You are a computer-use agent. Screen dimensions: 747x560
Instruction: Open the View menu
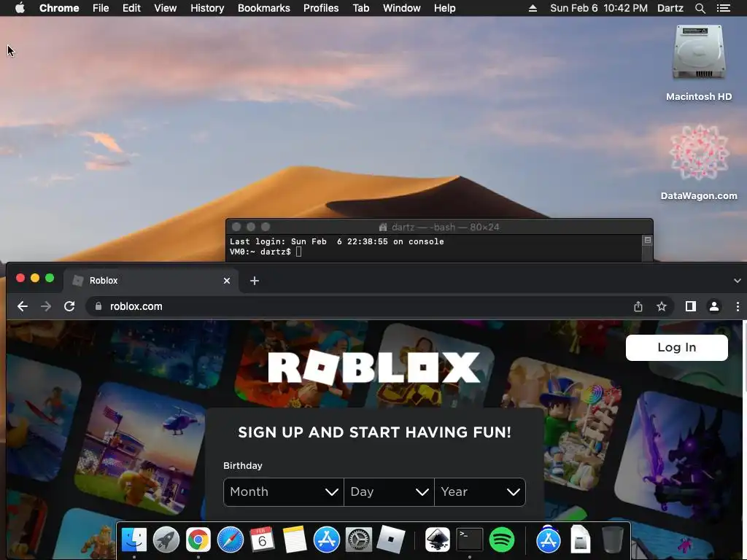pyautogui.click(x=166, y=8)
